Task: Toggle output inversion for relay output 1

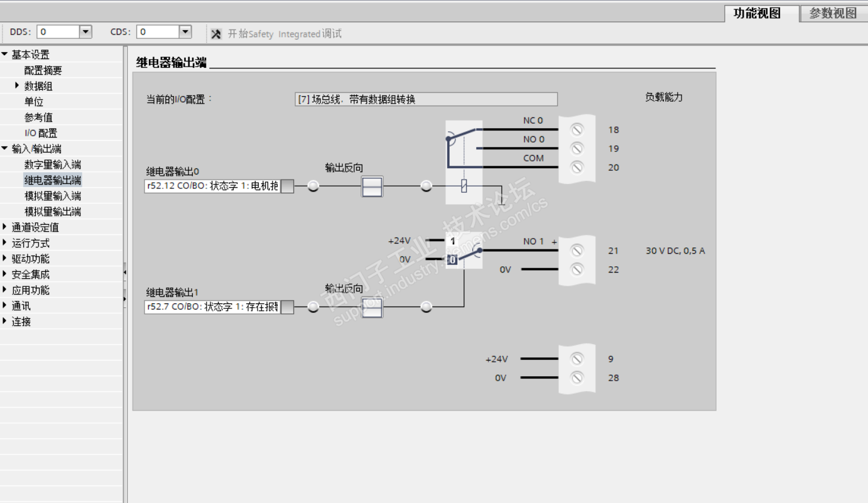Action: pyautogui.click(x=372, y=307)
